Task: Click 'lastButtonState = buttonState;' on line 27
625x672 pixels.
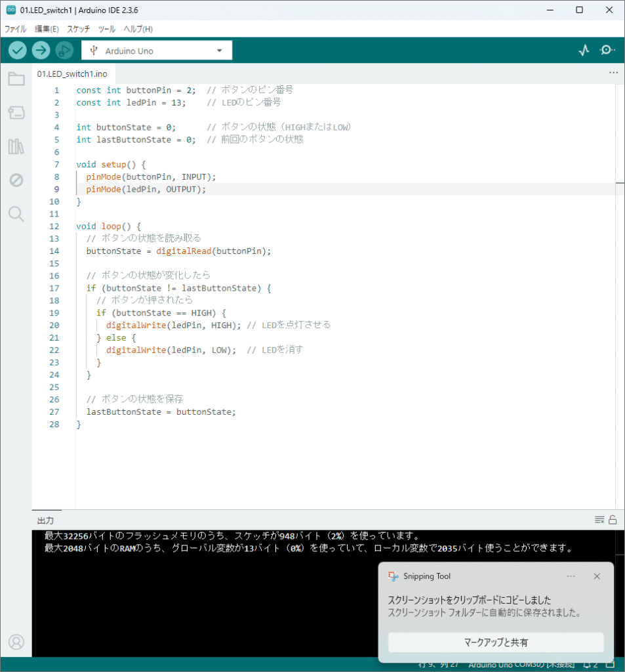Action: click(x=161, y=412)
